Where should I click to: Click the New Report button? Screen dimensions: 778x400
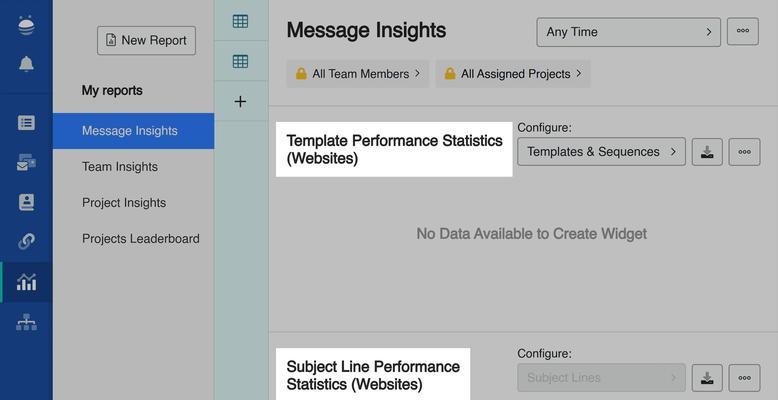coord(146,41)
